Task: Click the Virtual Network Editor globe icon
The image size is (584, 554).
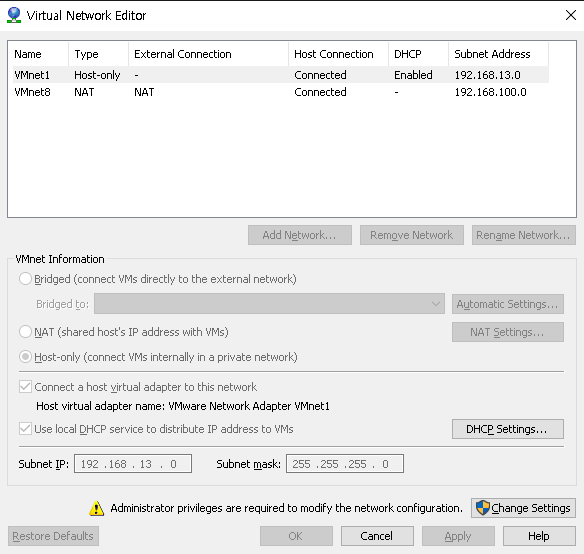Action: (14, 15)
